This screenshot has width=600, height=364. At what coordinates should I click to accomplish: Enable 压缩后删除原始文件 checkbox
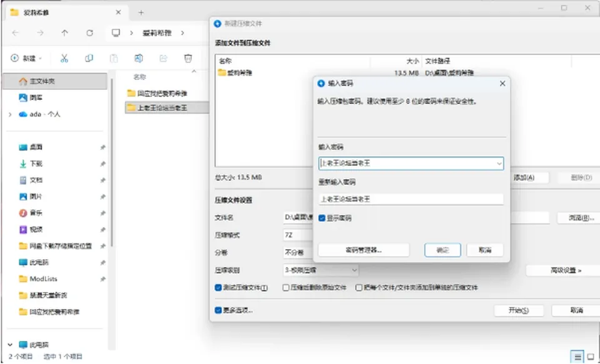286,288
